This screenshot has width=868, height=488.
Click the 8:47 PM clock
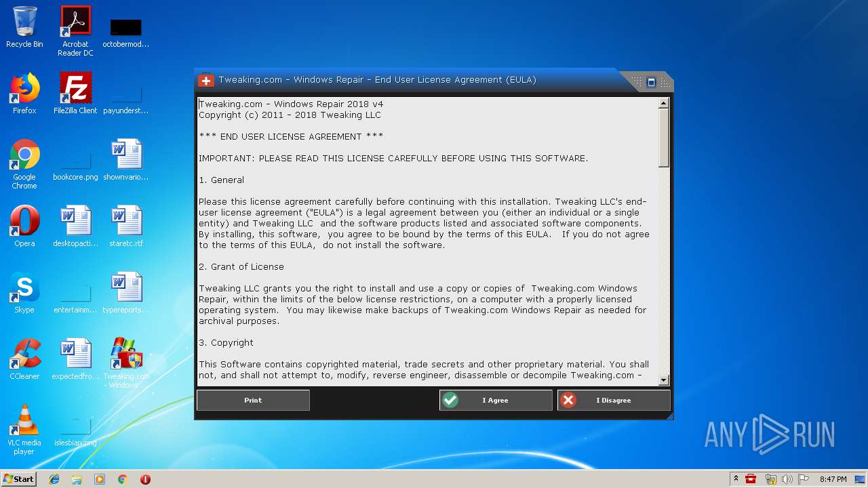[833, 479]
